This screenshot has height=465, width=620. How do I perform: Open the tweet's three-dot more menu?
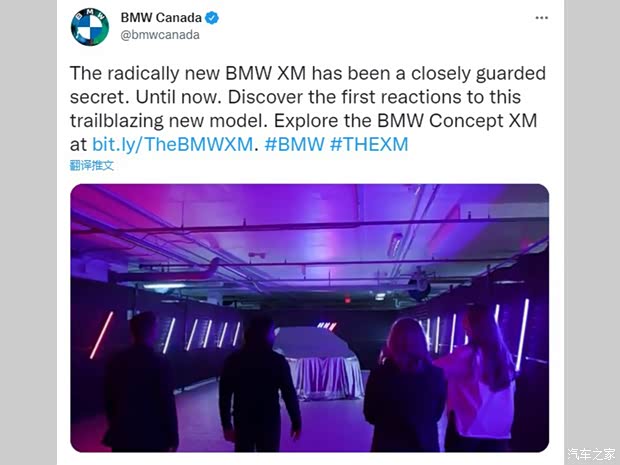(541, 18)
